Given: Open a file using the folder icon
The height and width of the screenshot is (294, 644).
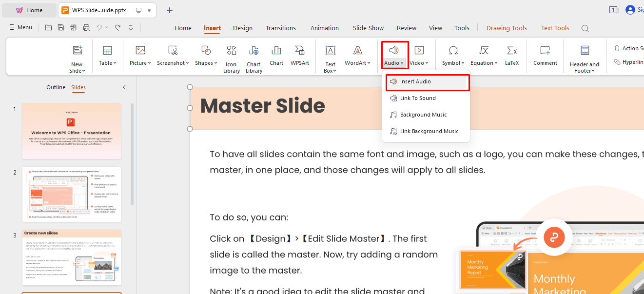Looking at the screenshot, I should (48, 27).
